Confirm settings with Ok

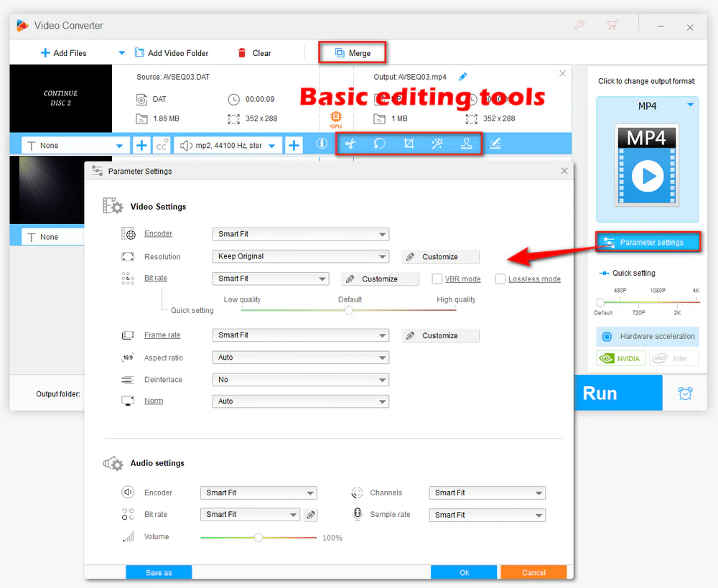(464, 572)
